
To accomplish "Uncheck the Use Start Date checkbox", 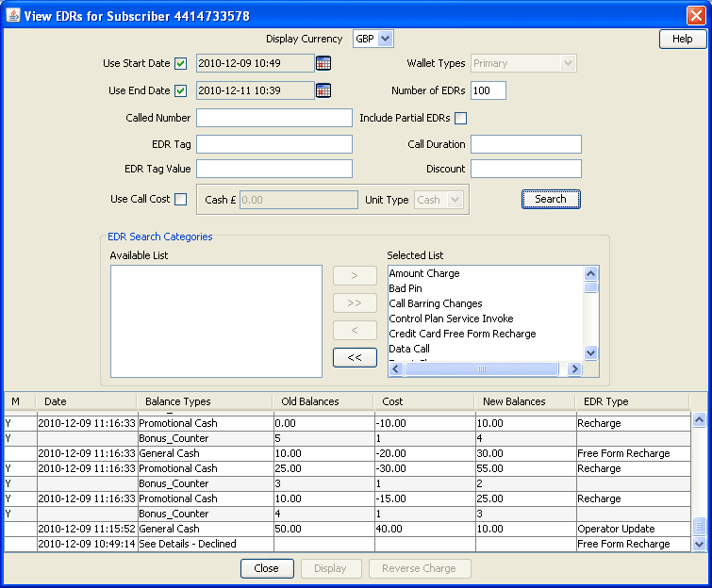I will tap(181, 63).
